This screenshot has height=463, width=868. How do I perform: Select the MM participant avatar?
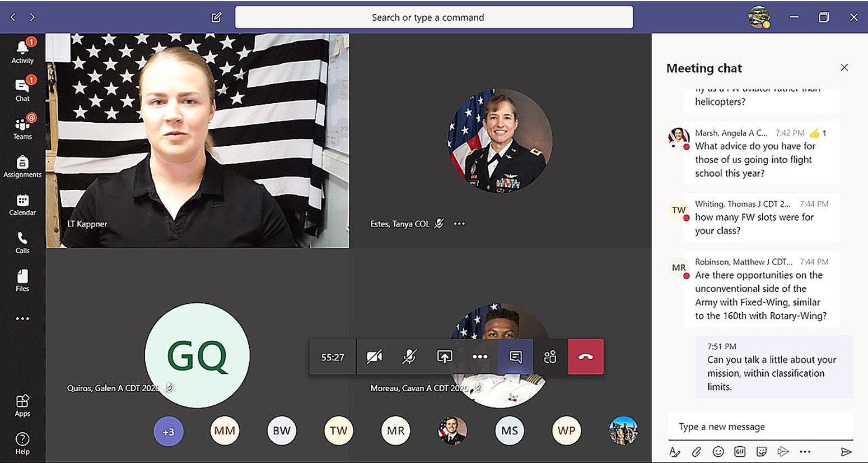(x=225, y=431)
